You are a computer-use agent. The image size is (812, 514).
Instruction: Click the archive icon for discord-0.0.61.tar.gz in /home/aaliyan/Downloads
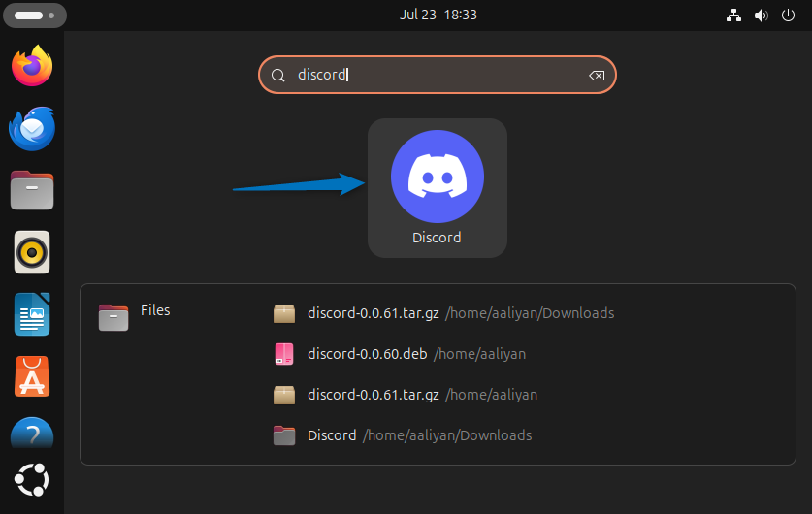coord(284,313)
